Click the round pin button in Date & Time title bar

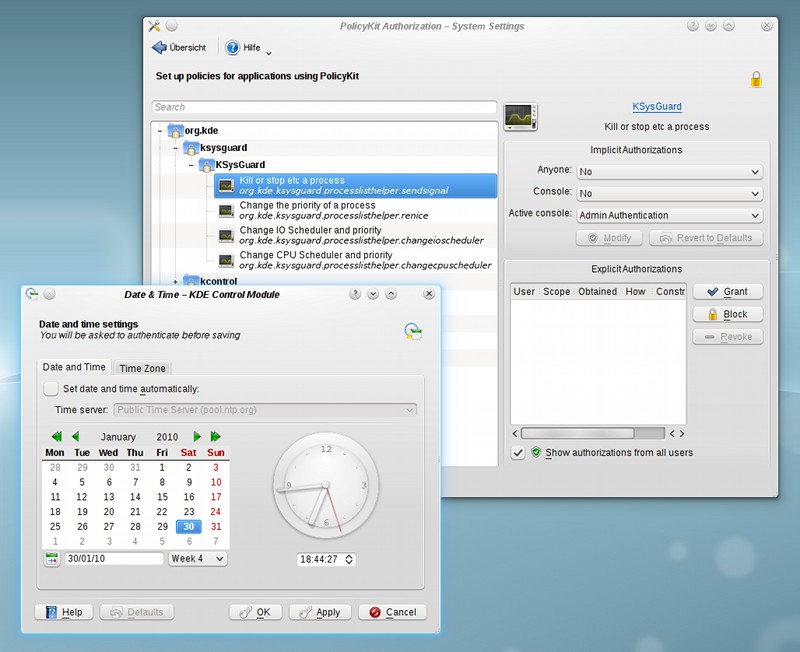pos(49,294)
